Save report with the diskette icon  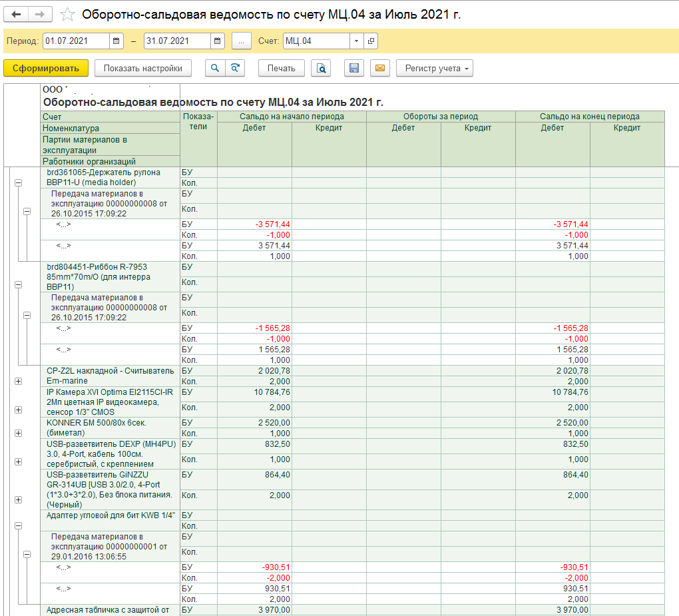(x=354, y=68)
